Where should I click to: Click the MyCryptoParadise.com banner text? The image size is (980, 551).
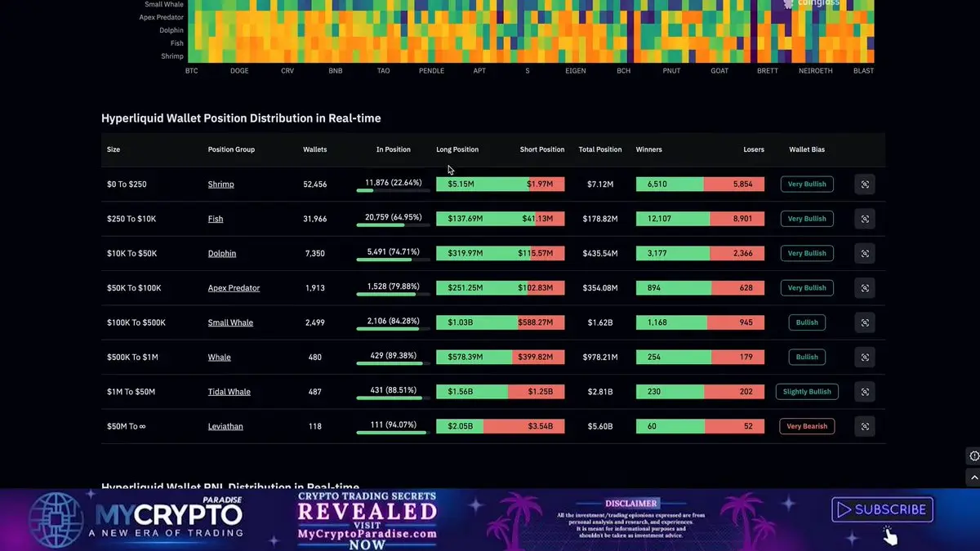[367, 534]
